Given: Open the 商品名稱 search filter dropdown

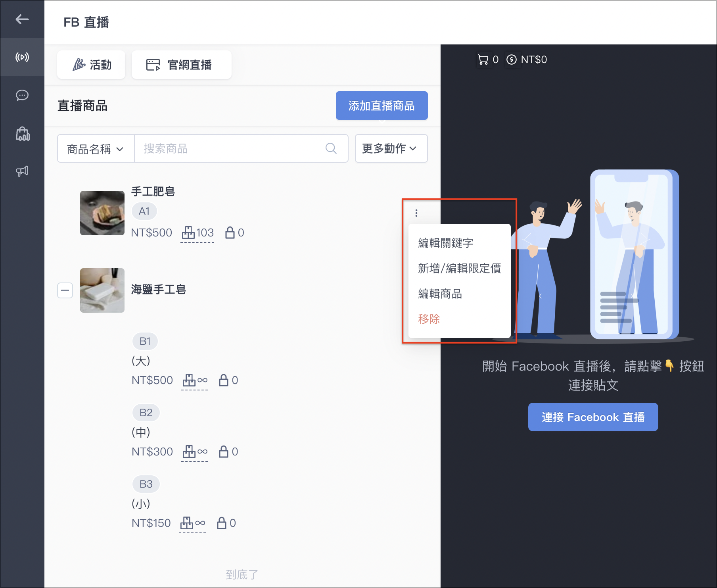Looking at the screenshot, I should (x=96, y=148).
